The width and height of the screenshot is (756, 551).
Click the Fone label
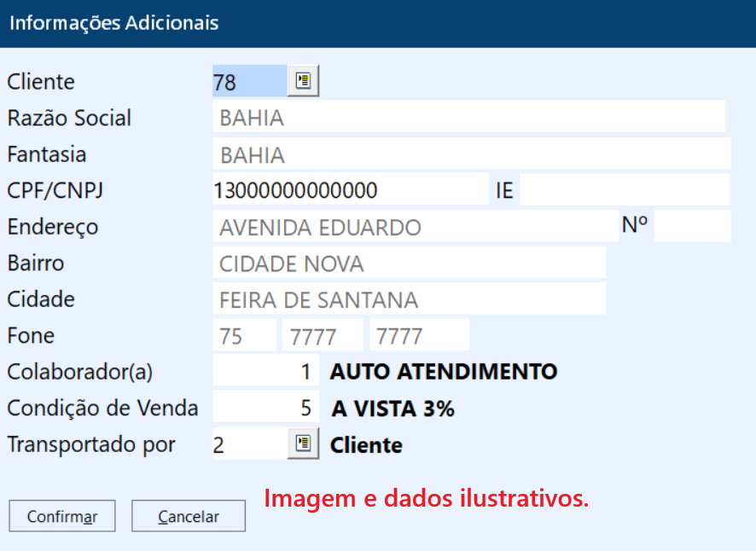pyautogui.click(x=31, y=335)
